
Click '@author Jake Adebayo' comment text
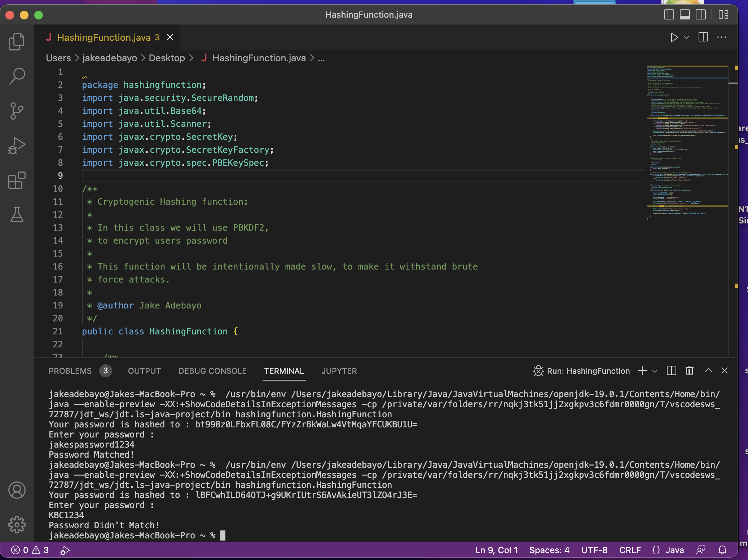click(149, 306)
